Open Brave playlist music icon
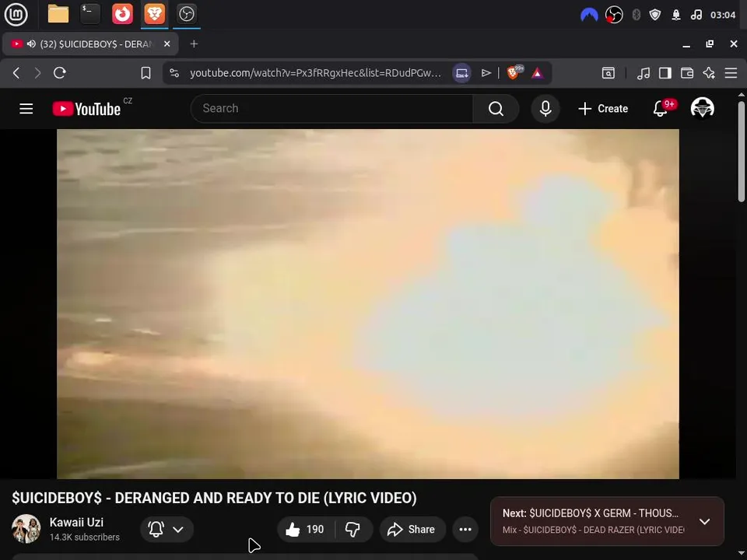Image resolution: width=747 pixels, height=560 pixels. point(644,73)
